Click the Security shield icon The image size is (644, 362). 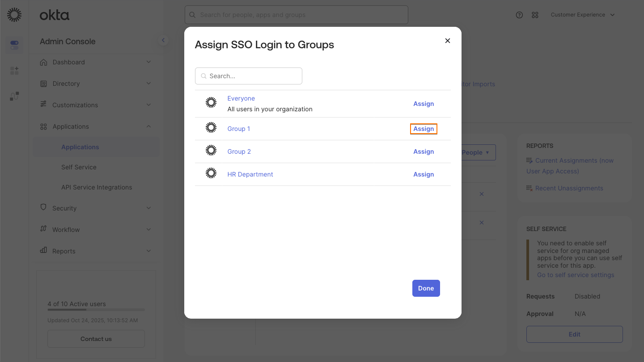tap(43, 208)
